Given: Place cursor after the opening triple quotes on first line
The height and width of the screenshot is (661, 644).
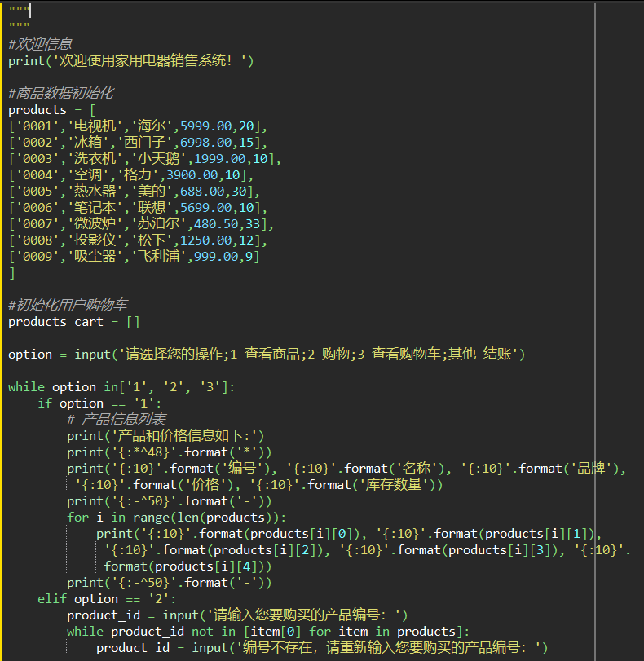Looking at the screenshot, I should (30, 11).
